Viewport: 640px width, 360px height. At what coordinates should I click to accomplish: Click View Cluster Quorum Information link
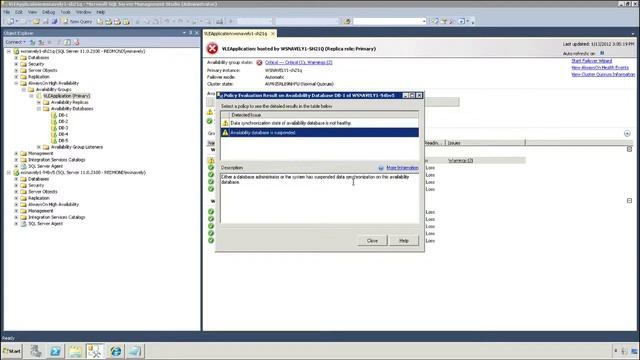[603, 75]
